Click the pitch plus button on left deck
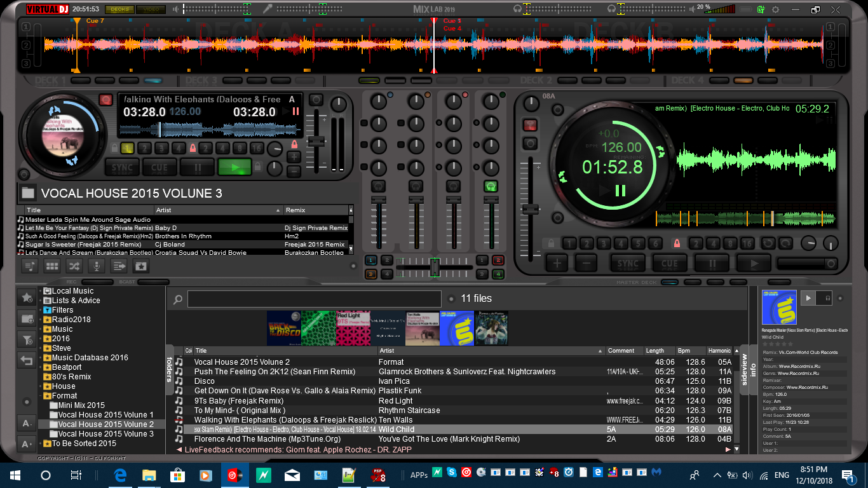This screenshot has height=488, width=868. (x=294, y=157)
